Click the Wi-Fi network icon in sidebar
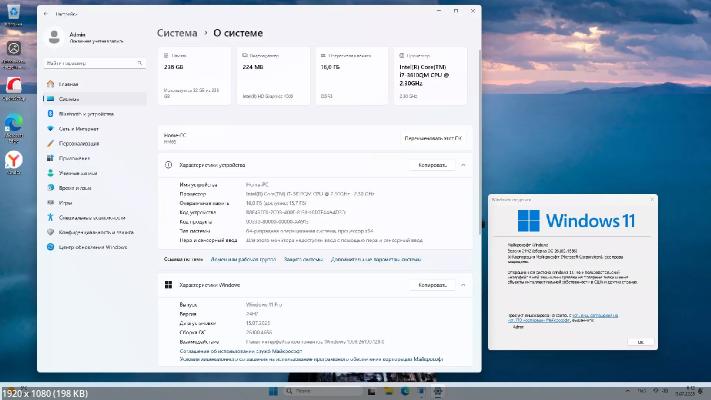 click(x=50, y=129)
